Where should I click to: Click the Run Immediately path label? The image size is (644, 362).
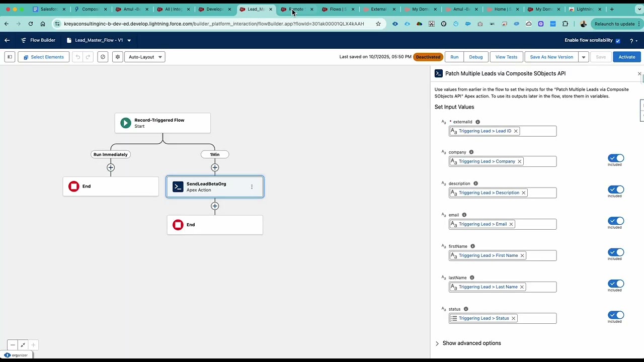[111, 154]
